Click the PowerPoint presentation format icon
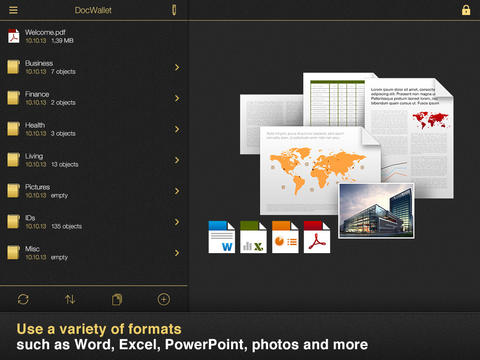The height and width of the screenshot is (360, 480). 285,237
